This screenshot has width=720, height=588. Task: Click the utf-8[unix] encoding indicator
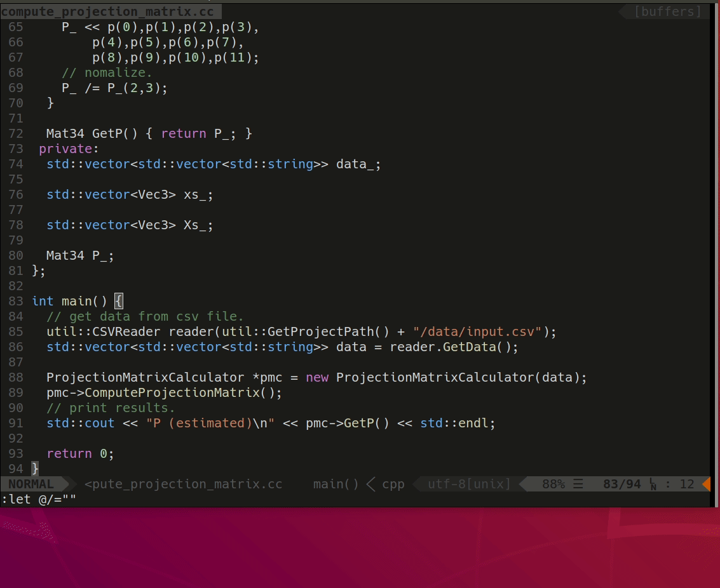(x=469, y=484)
